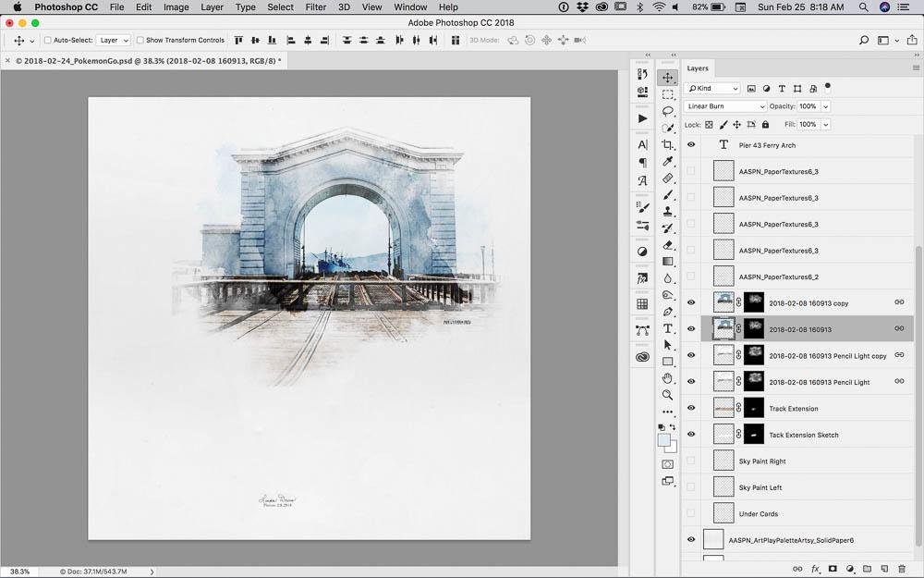The image size is (924, 578).
Task: Switch to the Layers panel tab
Action: pyautogui.click(x=698, y=68)
